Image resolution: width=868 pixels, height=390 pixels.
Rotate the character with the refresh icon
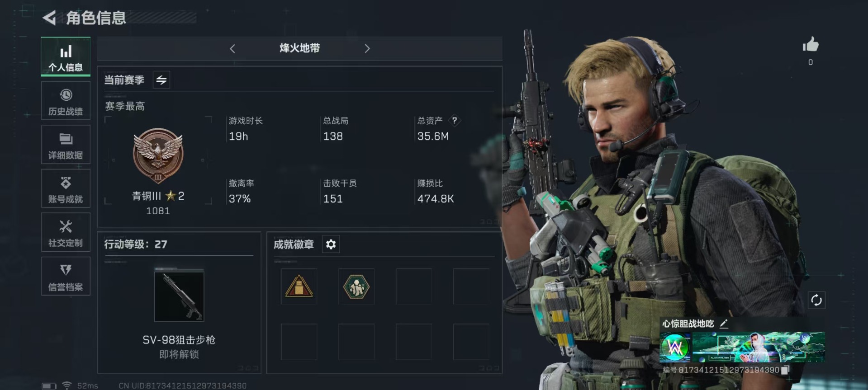click(816, 300)
